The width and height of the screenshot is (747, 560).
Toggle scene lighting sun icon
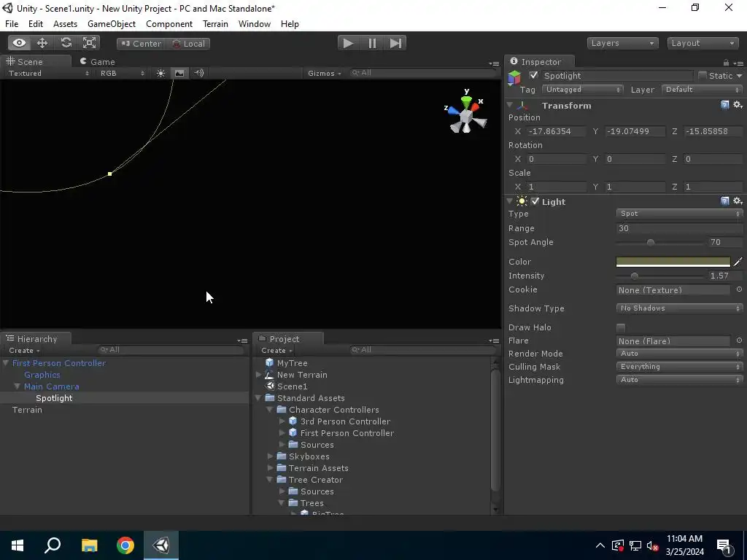[160, 73]
